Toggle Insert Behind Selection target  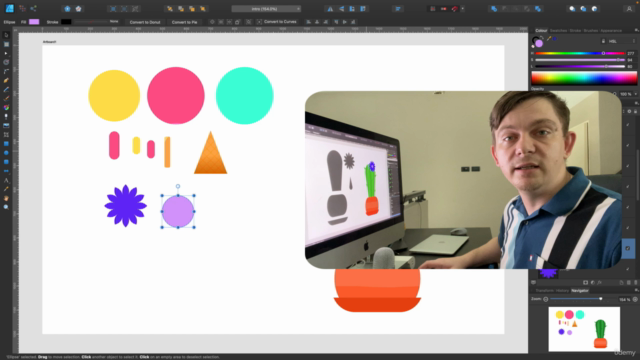pos(572,9)
